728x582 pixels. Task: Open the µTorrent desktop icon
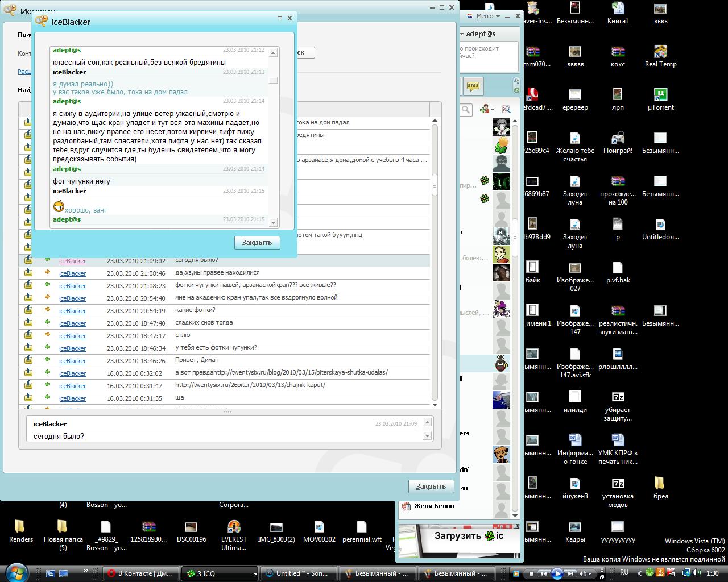tap(660, 94)
